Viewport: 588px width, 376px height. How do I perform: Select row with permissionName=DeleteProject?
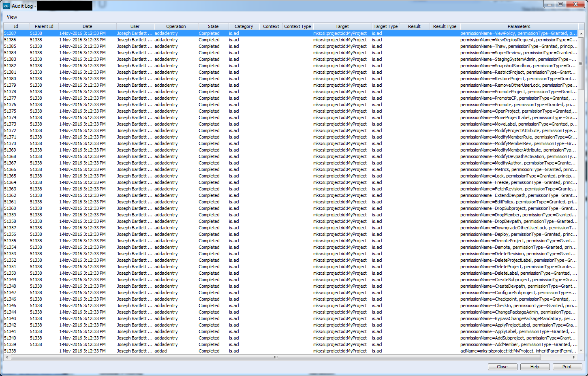click(x=291, y=267)
